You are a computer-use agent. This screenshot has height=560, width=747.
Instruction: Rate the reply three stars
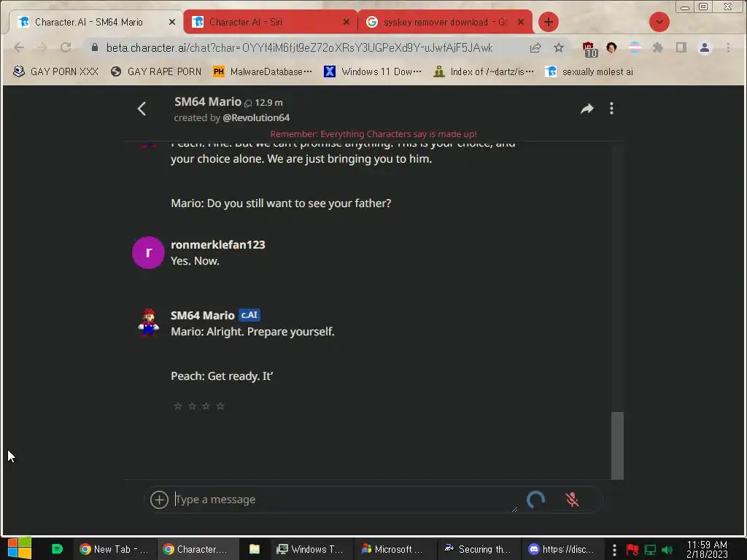point(206,406)
